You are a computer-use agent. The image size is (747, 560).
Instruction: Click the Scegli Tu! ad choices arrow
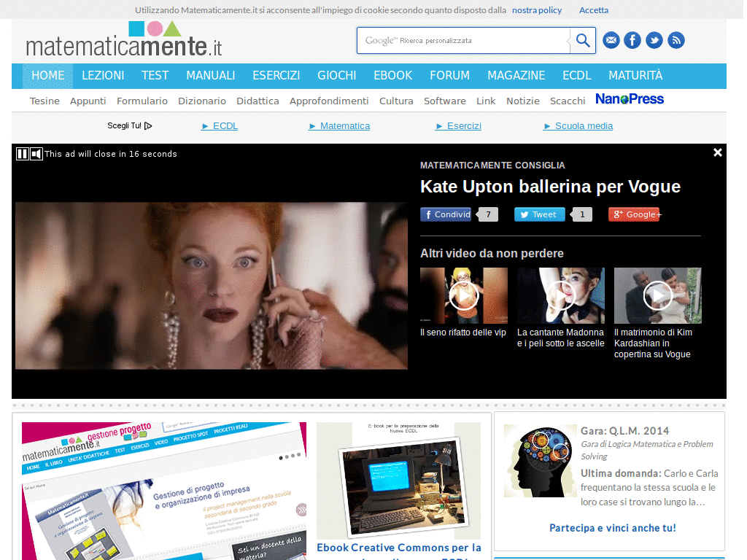pyautogui.click(x=148, y=125)
